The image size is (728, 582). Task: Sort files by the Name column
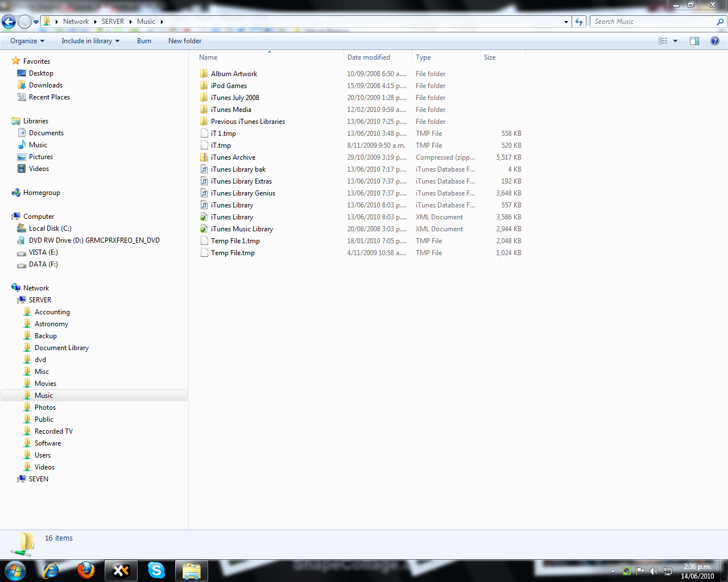[270, 57]
